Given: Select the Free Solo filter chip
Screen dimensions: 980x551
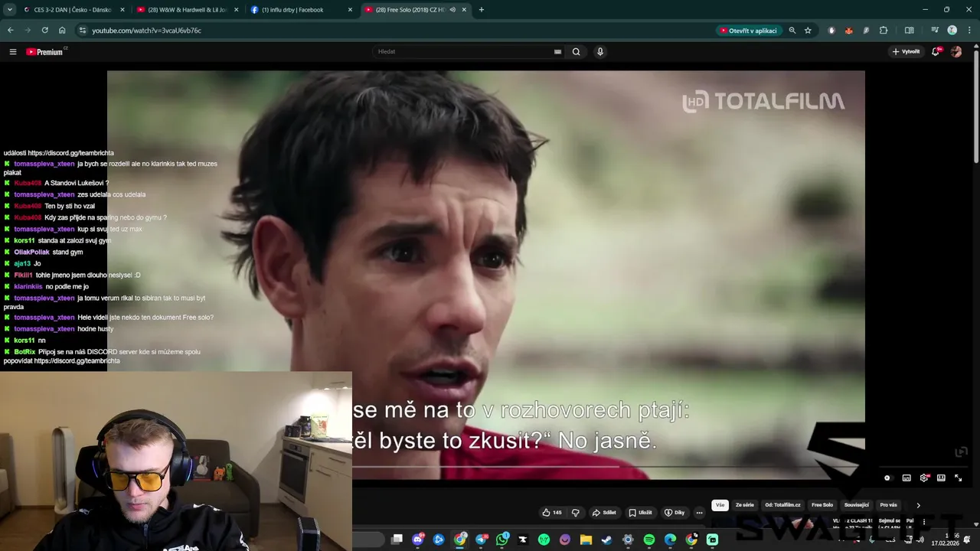Looking at the screenshot, I should [822, 505].
